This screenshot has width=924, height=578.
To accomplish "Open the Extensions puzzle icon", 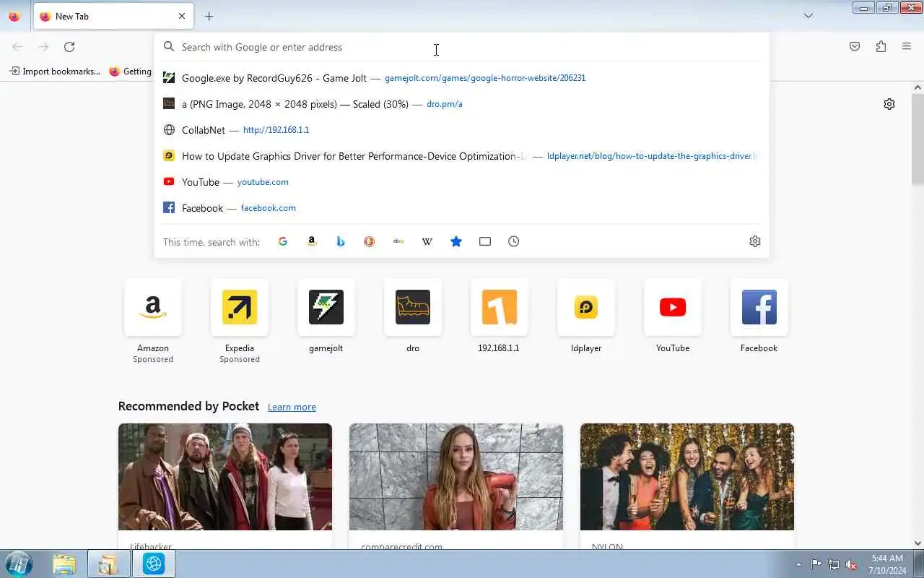I will (881, 47).
